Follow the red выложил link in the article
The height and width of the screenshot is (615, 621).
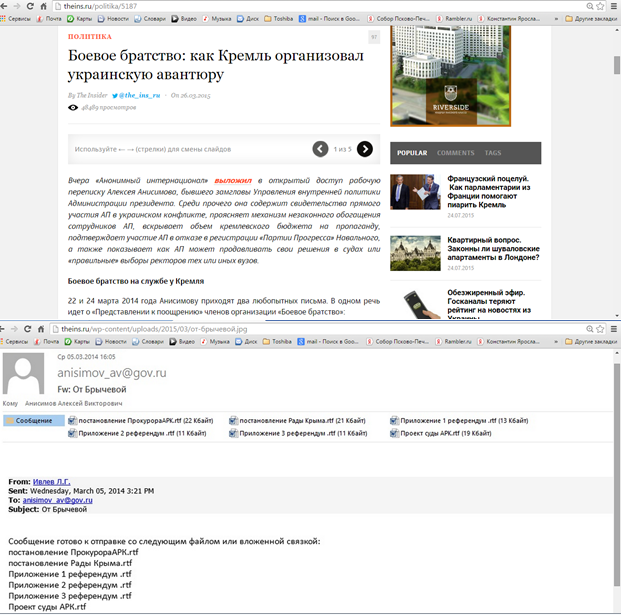click(x=233, y=181)
